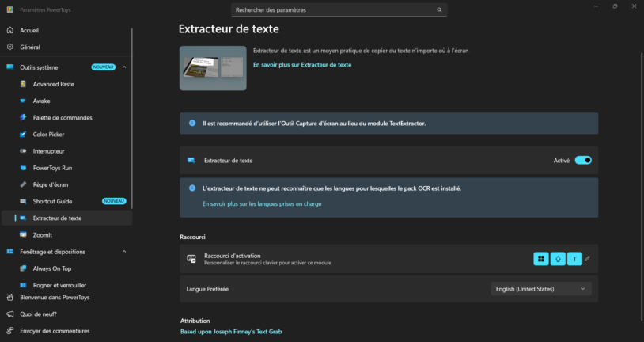Viewport: 644px width, 342px height.
Task: Click the Outils système monitor icon
Action: (x=10, y=67)
